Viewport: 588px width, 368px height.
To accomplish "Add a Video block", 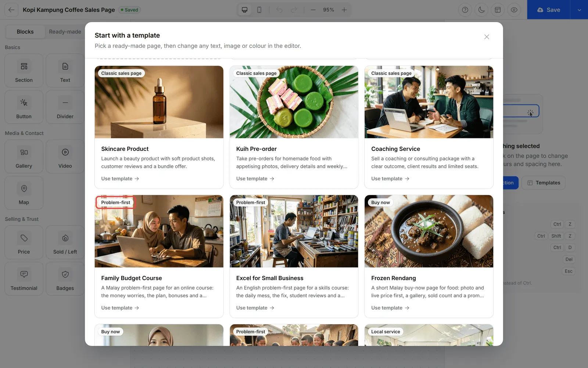I will 65,156.
